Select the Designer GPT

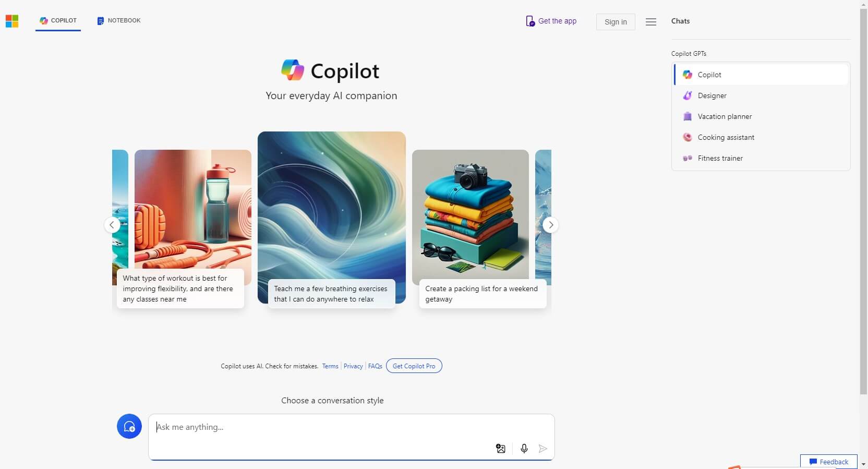761,95
